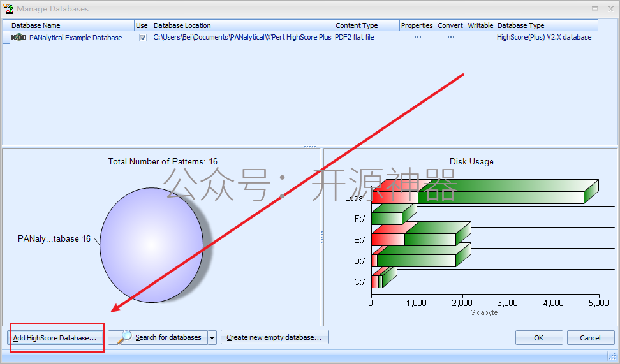Click the purple pie chart of patterns
The height and width of the screenshot is (364, 620).
pyautogui.click(x=151, y=245)
